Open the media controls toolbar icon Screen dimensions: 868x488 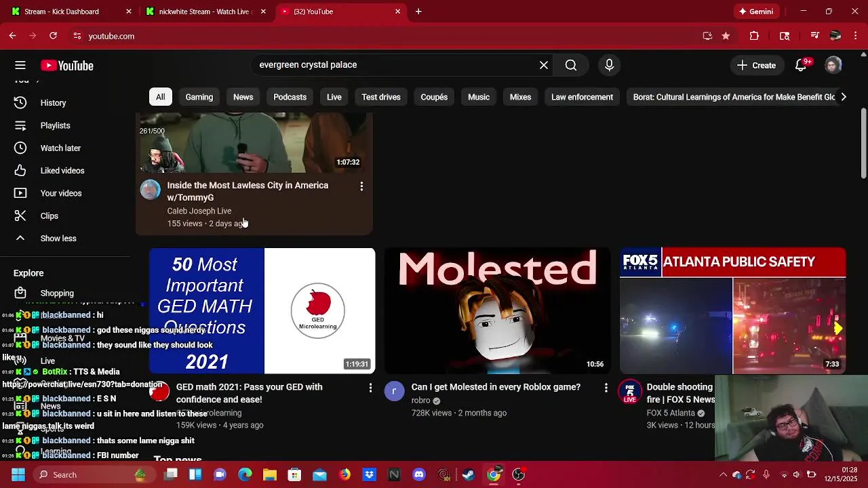click(815, 36)
